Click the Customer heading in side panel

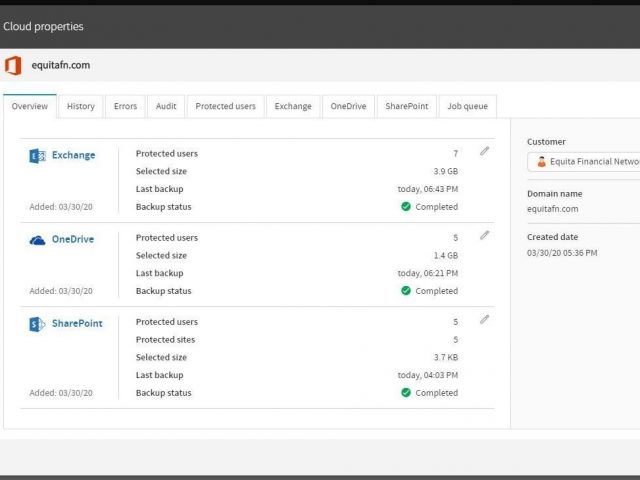point(546,142)
